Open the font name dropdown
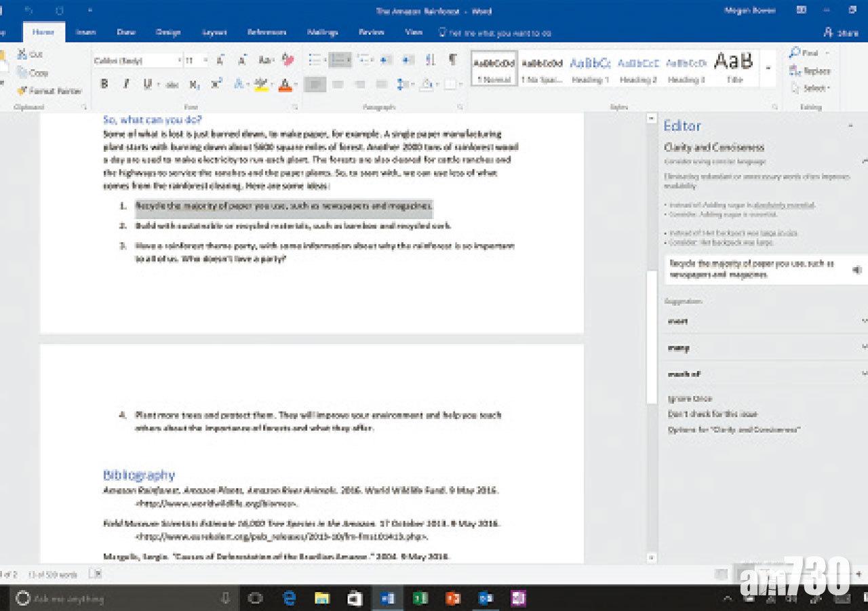 179,61
